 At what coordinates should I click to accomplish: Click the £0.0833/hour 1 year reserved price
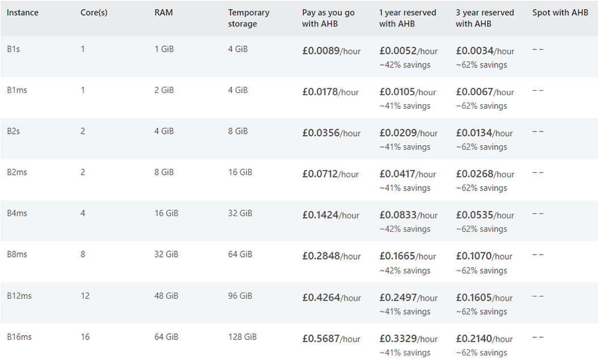pos(408,215)
